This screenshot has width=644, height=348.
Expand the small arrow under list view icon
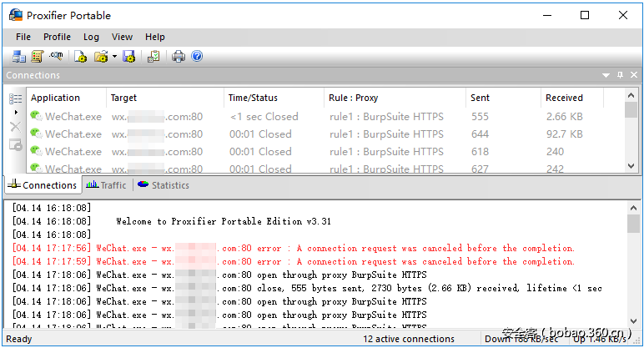point(16,112)
